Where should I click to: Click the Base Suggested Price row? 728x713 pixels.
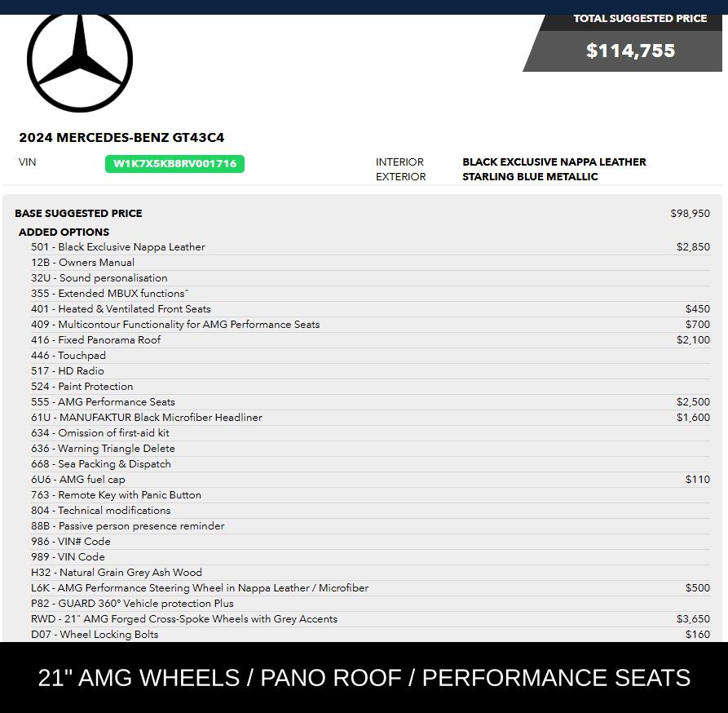point(362,213)
